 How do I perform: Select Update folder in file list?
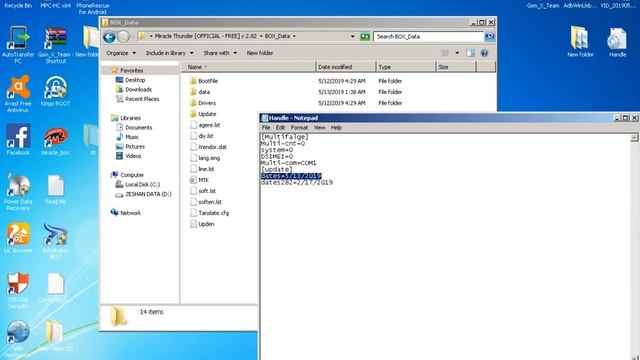click(x=203, y=114)
